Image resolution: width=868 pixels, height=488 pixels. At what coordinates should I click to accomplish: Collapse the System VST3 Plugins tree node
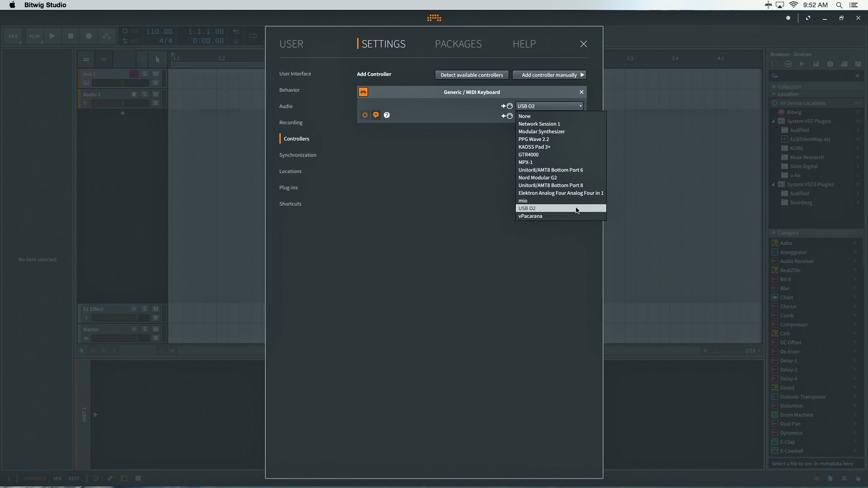pos(773,184)
